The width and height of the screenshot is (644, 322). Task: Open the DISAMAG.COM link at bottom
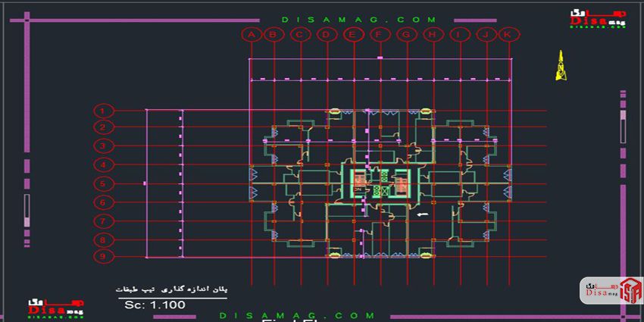(x=296, y=315)
